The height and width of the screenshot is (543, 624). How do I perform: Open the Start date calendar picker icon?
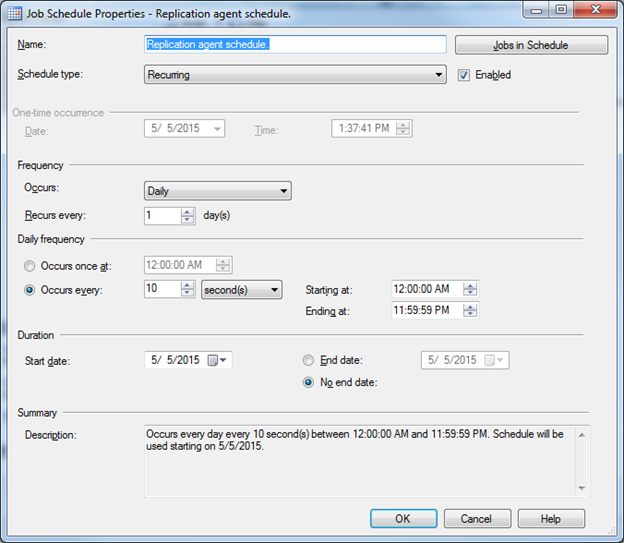[217, 360]
